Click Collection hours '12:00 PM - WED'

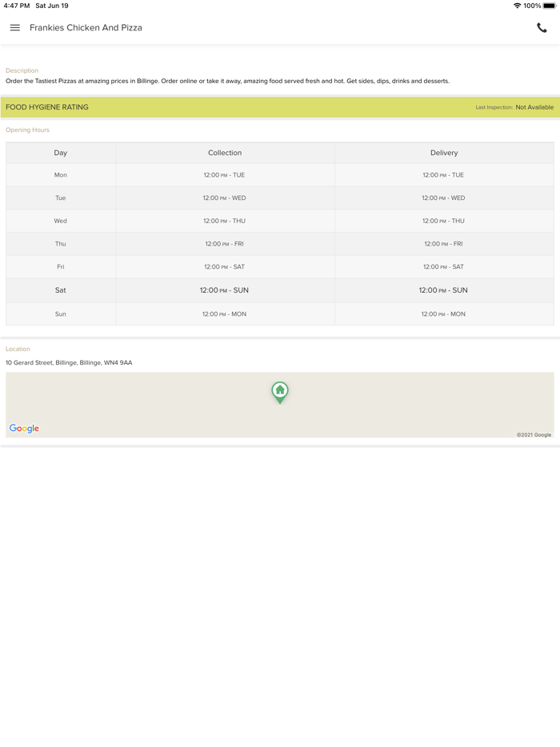tap(224, 198)
